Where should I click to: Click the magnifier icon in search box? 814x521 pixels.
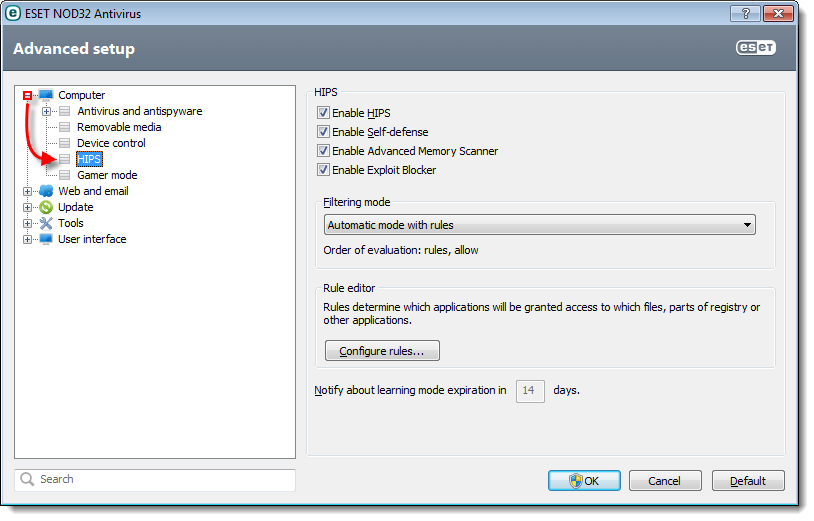pyautogui.click(x=27, y=479)
